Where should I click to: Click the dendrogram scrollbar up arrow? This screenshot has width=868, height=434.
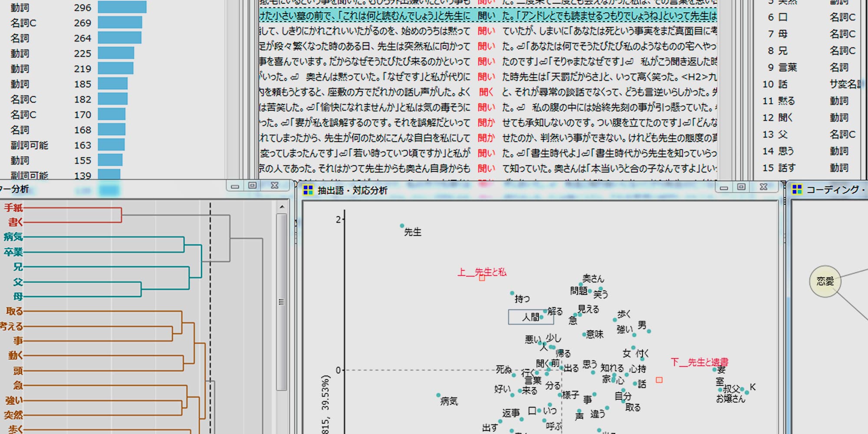point(282,207)
